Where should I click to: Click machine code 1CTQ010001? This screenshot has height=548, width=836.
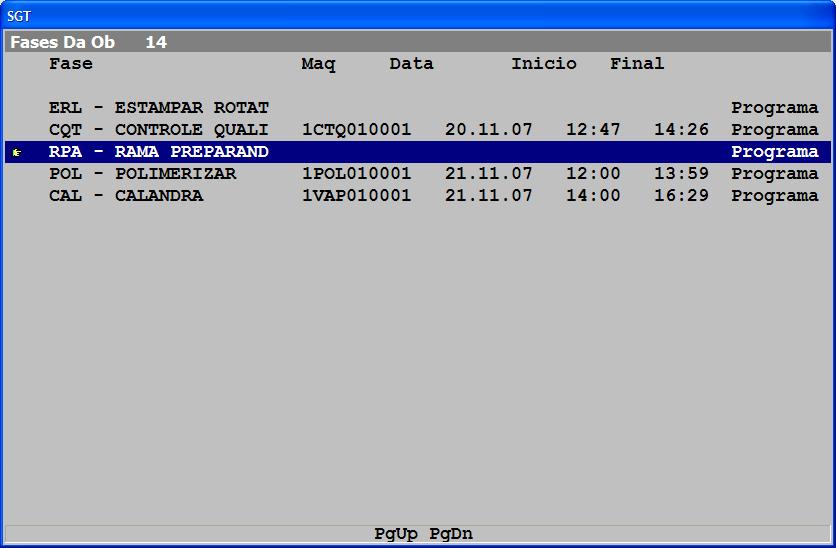(x=356, y=130)
